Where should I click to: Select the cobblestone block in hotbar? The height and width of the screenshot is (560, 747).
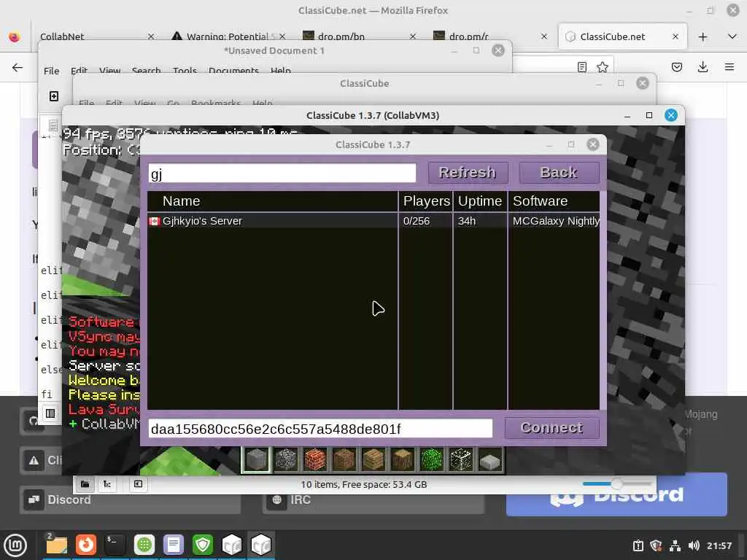pos(286,459)
